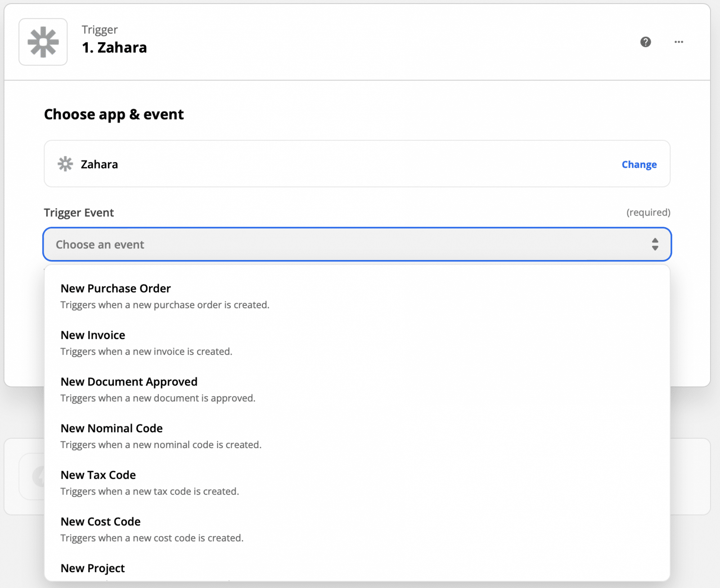Select the New Invoice event
This screenshot has width=720, height=588.
pyautogui.click(x=357, y=343)
